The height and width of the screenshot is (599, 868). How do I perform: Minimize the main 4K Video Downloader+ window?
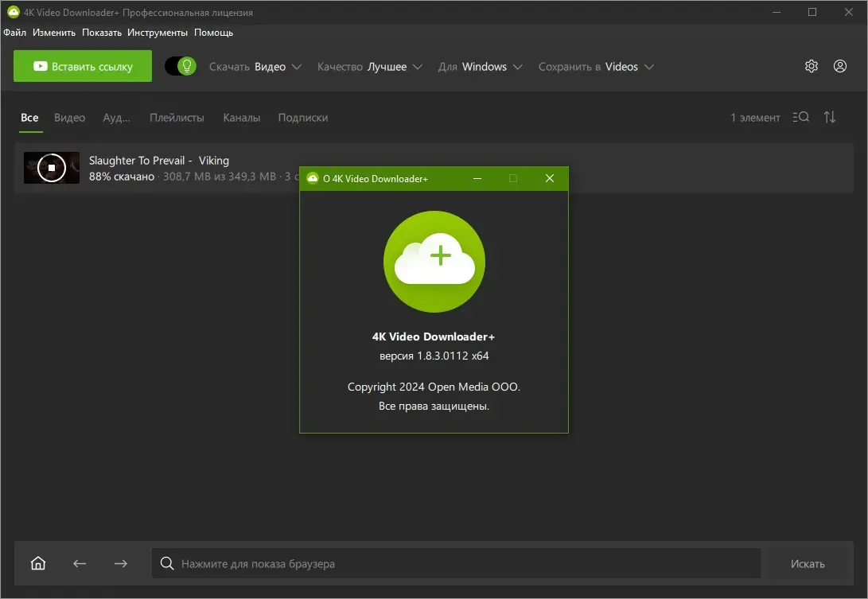tap(776, 12)
